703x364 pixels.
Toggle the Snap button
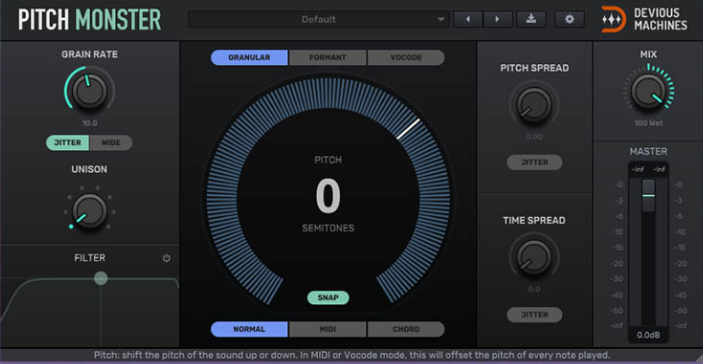328,298
